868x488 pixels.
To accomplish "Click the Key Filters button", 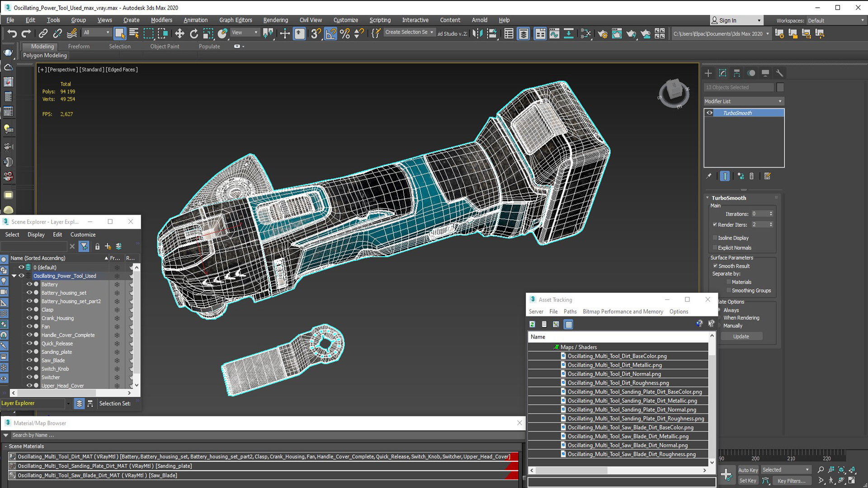I will 791,481.
